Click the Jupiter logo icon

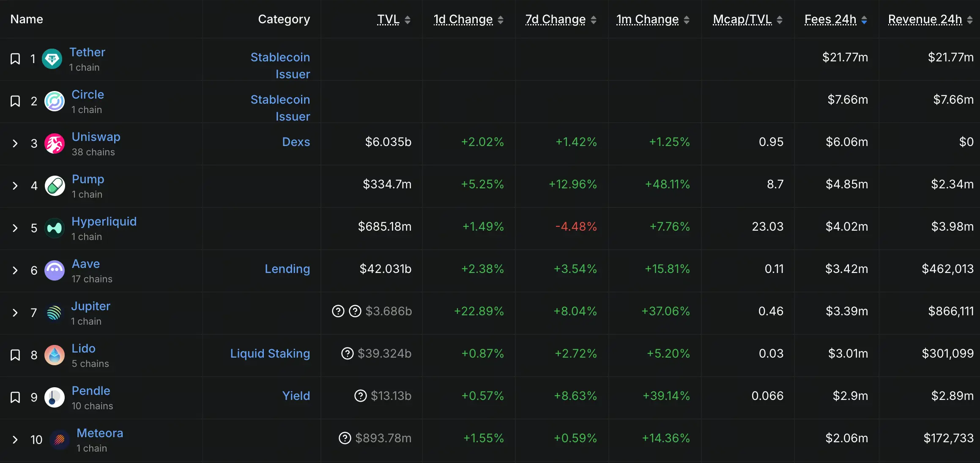(54, 313)
